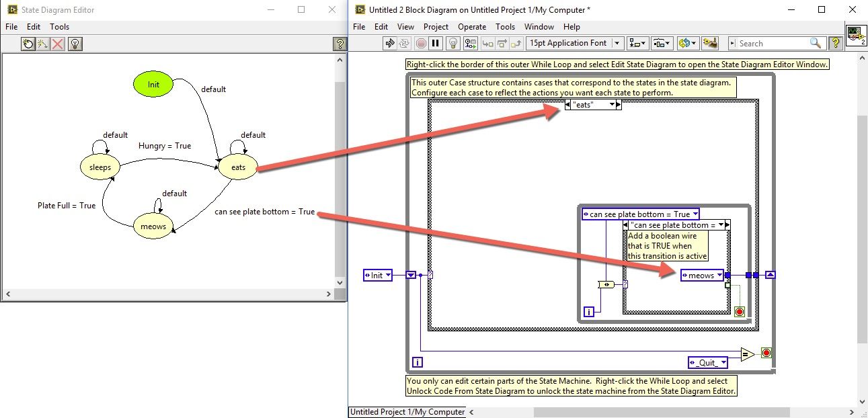Open the _Quit_ enum constant dropdown
The height and width of the screenshot is (418, 868).
[x=723, y=362]
